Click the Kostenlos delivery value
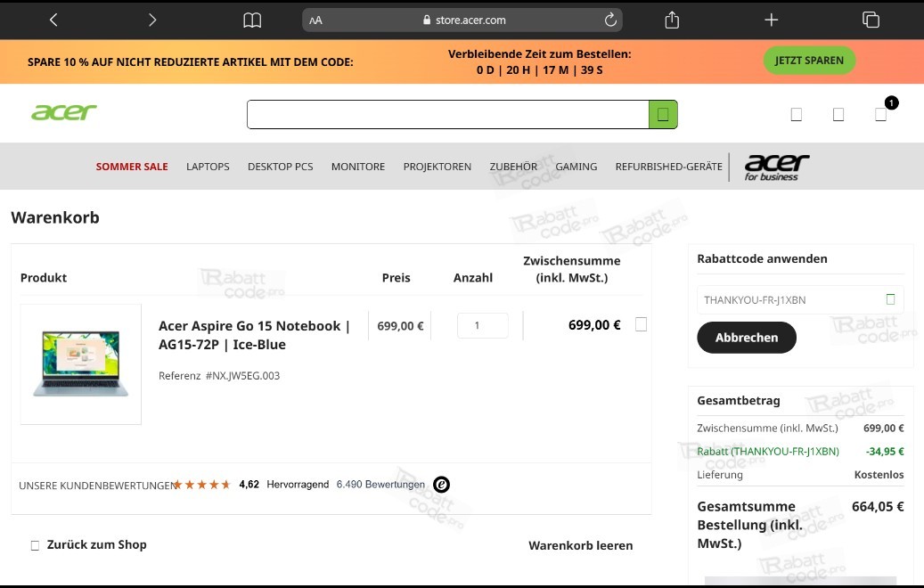Image resolution: width=924 pixels, height=588 pixels. click(879, 475)
